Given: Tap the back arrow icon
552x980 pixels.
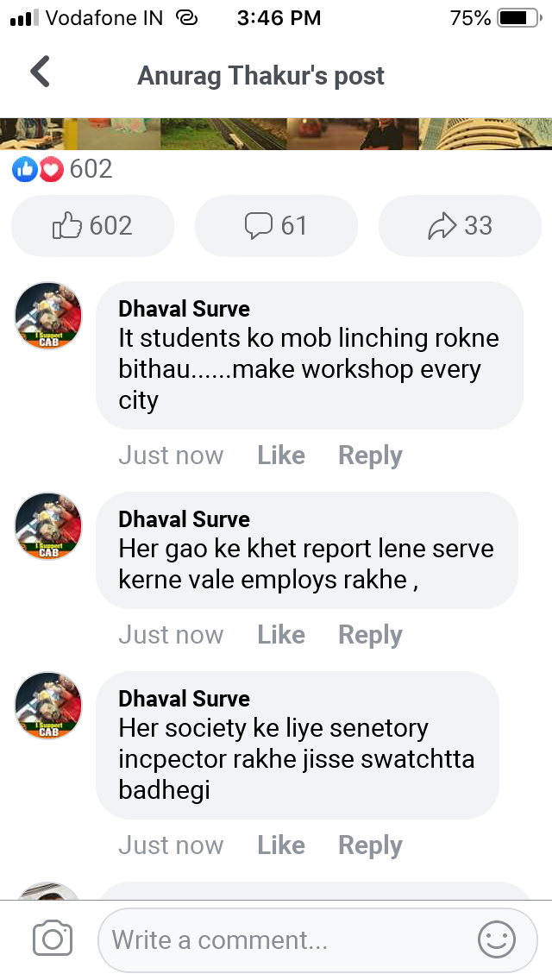Looking at the screenshot, I should [x=41, y=72].
